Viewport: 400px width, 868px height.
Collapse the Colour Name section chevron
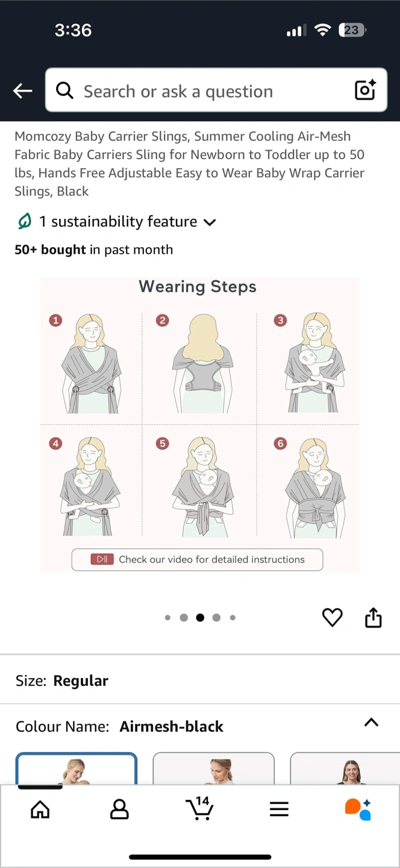click(371, 722)
